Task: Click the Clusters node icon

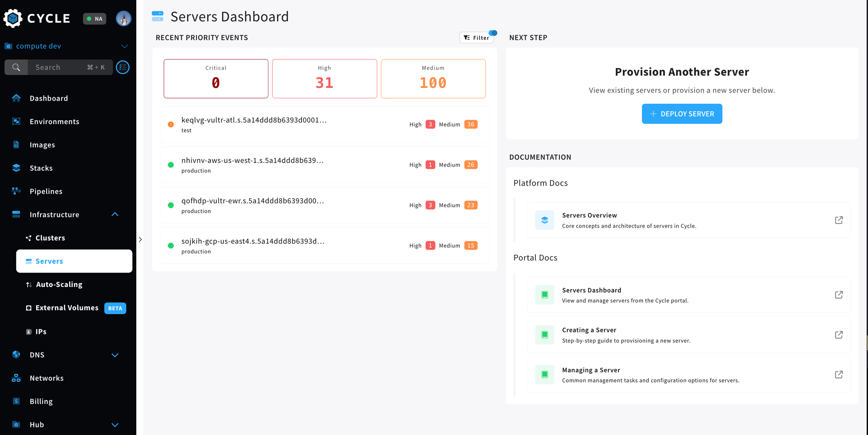Action: click(29, 238)
